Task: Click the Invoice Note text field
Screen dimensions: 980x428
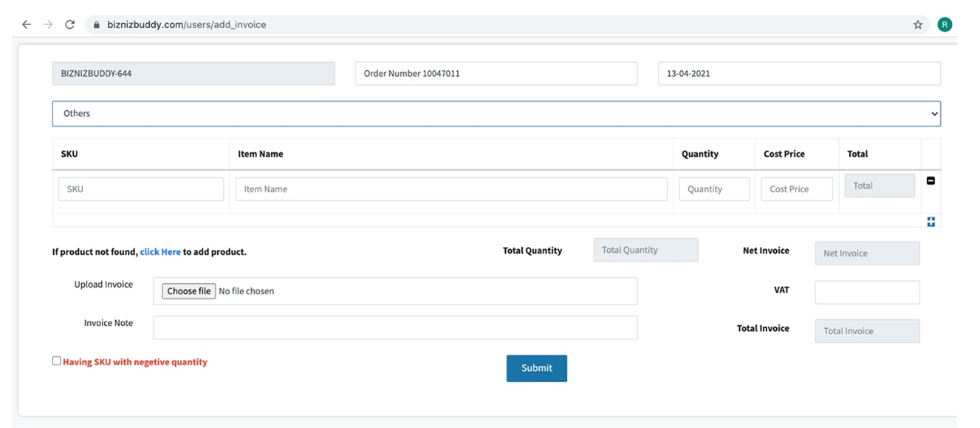Action: click(x=395, y=327)
